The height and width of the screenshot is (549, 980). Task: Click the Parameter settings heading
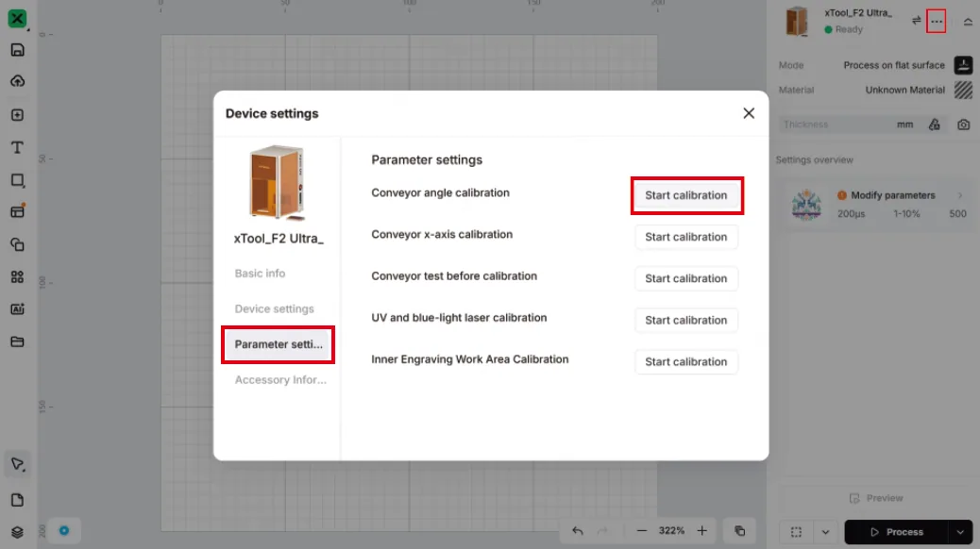[427, 160]
